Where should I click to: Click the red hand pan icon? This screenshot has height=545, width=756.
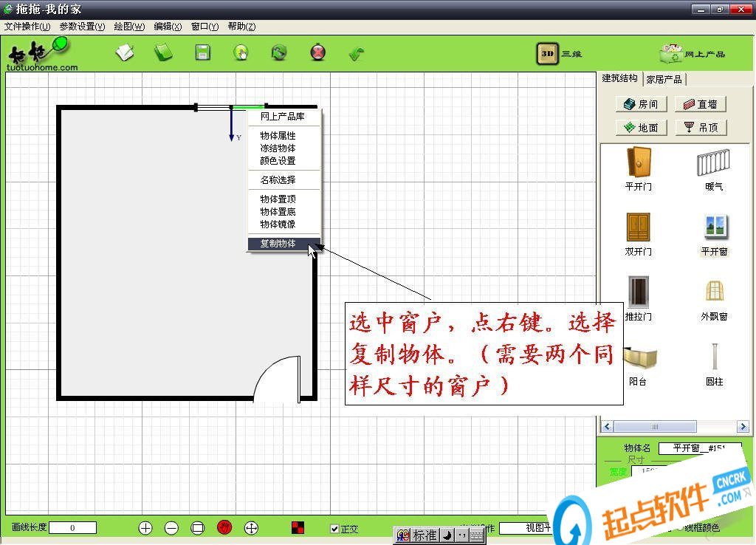click(224, 527)
